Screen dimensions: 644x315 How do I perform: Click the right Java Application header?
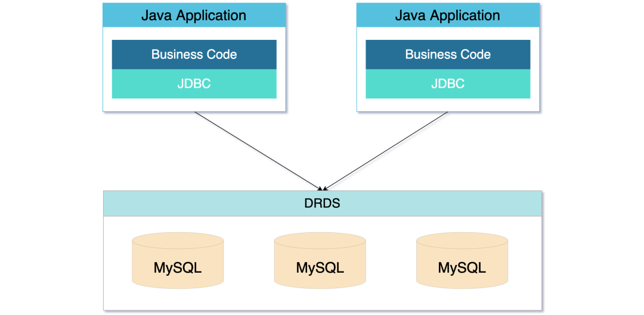pyautogui.click(x=448, y=15)
